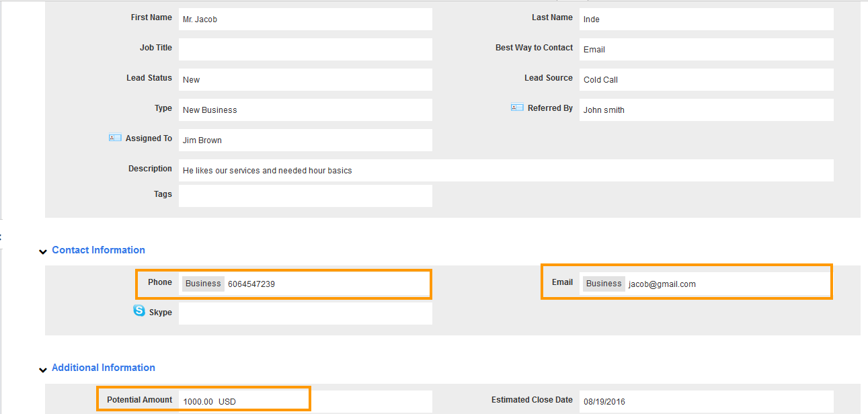Open the Lead Source field showing Cold Call

706,80
